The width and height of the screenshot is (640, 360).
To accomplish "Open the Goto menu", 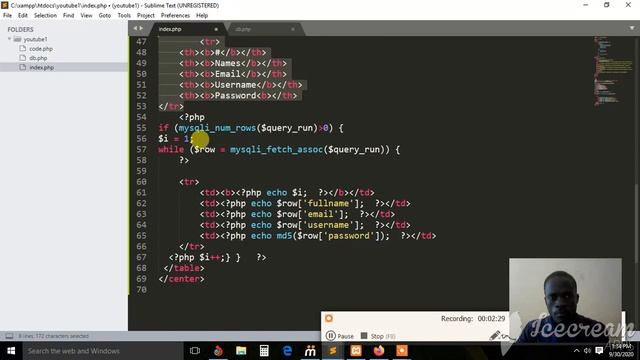I will point(104,16).
